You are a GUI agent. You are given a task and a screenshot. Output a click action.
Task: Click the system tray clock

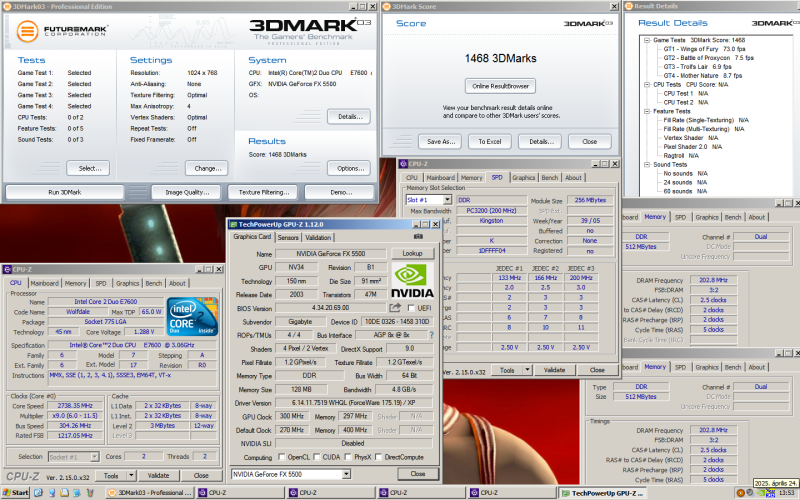click(786, 493)
